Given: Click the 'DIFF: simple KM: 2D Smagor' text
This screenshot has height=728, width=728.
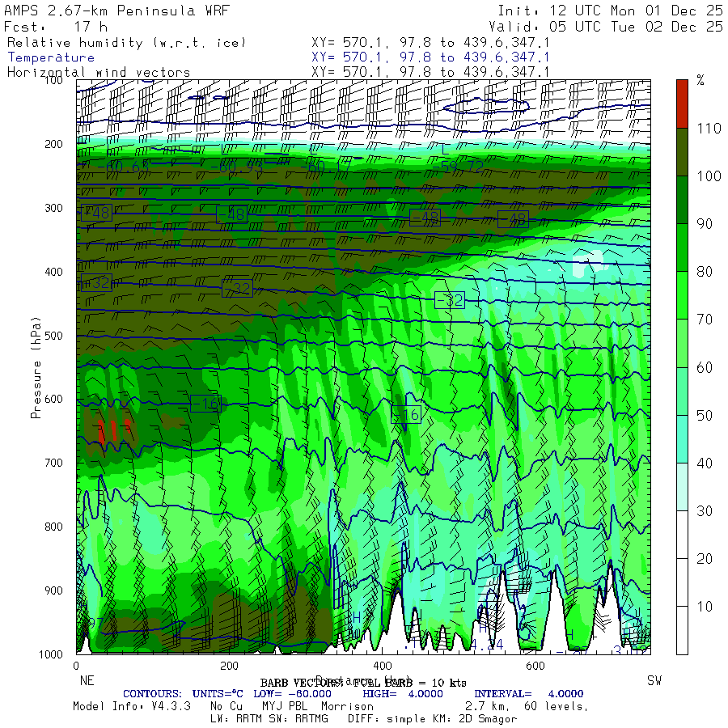Looking at the screenshot, I should click(x=432, y=719).
